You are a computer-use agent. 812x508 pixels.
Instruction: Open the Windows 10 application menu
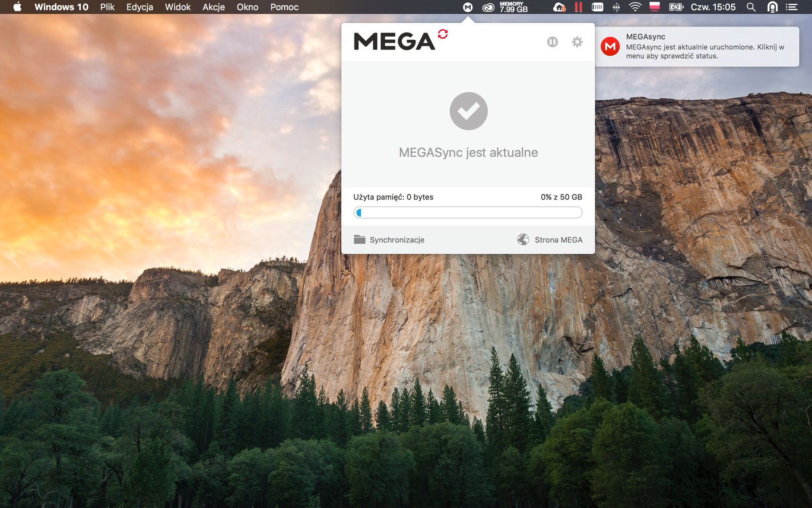[x=61, y=7]
